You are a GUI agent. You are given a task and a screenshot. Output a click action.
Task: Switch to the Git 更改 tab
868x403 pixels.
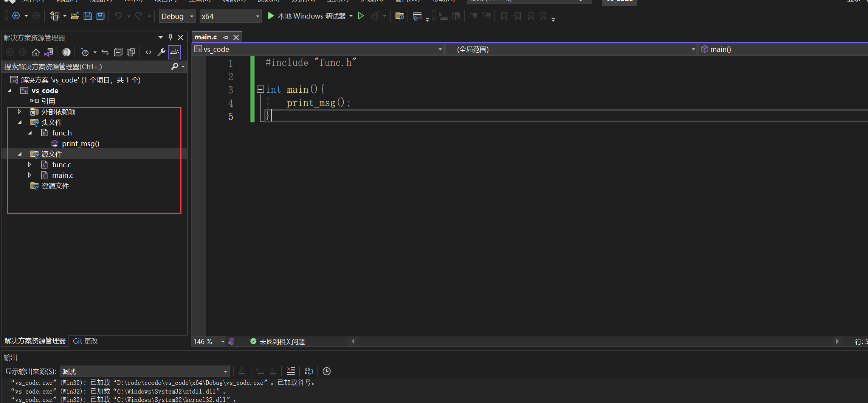pos(85,341)
